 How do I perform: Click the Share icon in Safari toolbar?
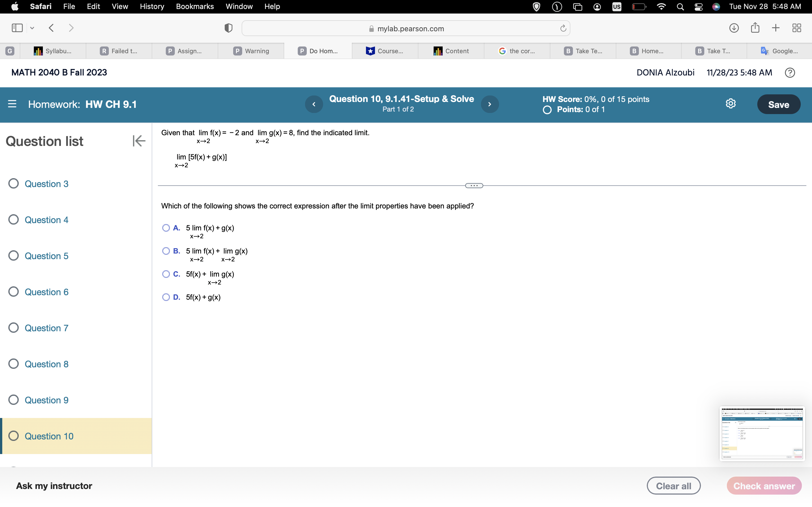pyautogui.click(x=754, y=28)
